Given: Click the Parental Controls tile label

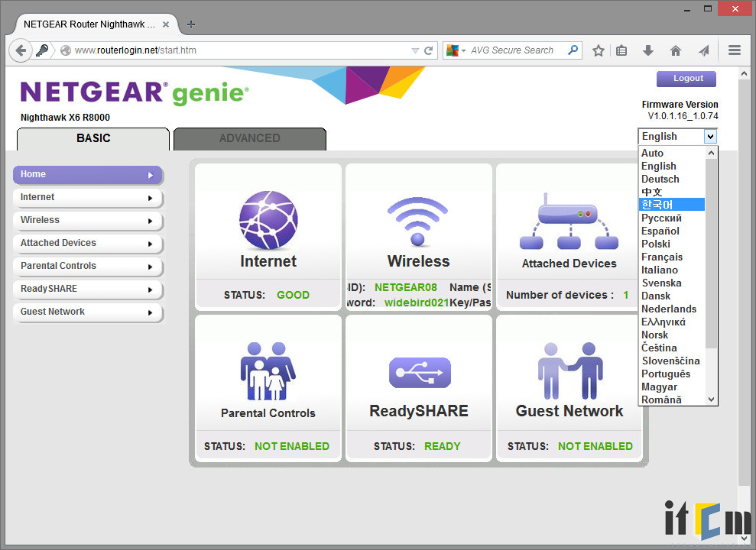Looking at the screenshot, I should 268,413.
